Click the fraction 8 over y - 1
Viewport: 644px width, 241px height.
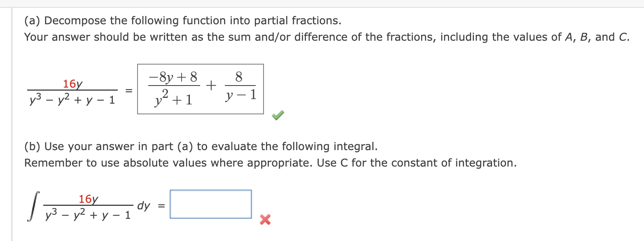tap(240, 86)
